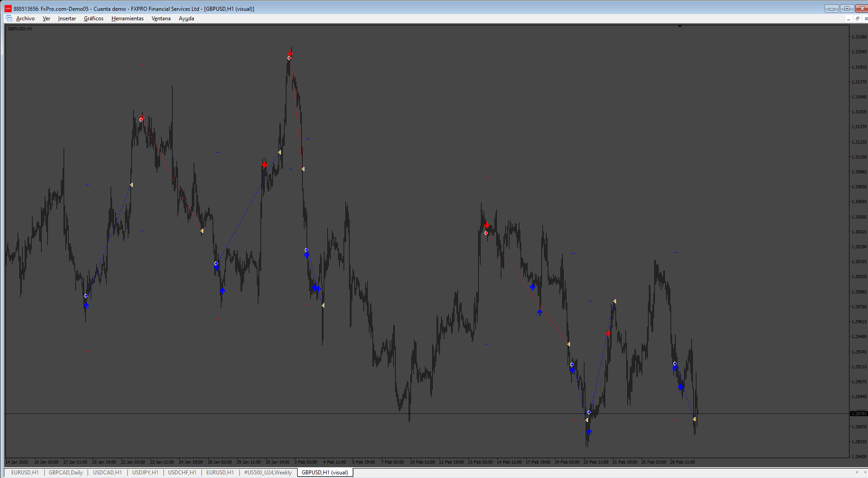This screenshot has height=478, width=868.
Task: Switch to the EURUSD,H1 tab beside GBPCAD,Daily
Action: pos(25,473)
